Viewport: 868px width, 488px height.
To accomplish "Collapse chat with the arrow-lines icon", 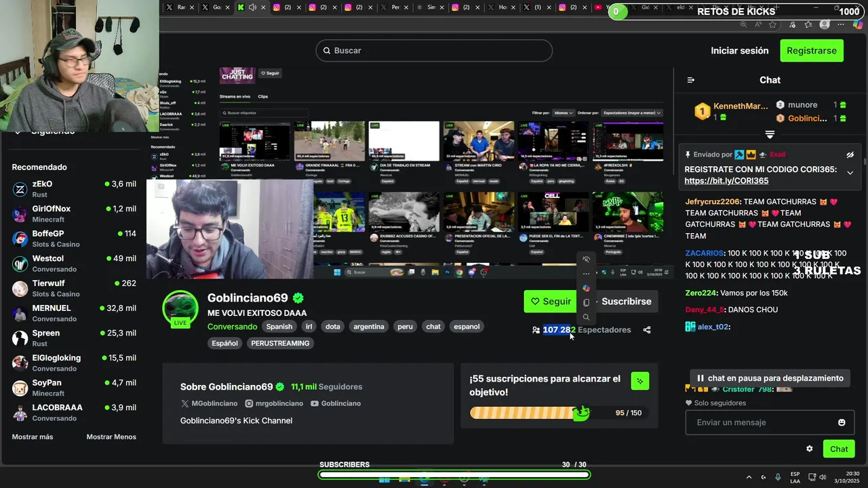I will (691, 80).
